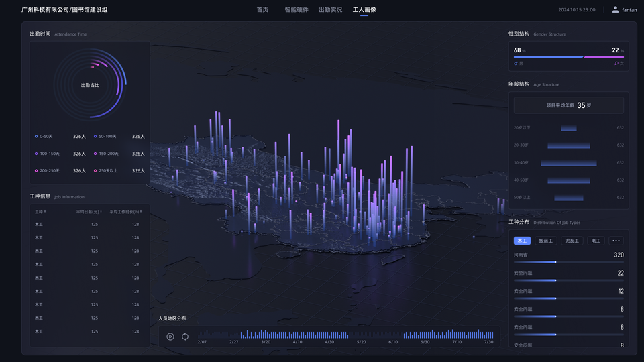
Task: Switch to the 智能硬件 tab
Action: [297, 9]
